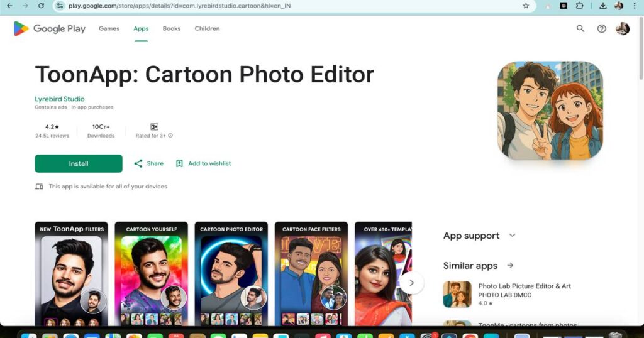Show next screenshots with arrow button
This screenshot has height=338, width=644.
point(411,283)
